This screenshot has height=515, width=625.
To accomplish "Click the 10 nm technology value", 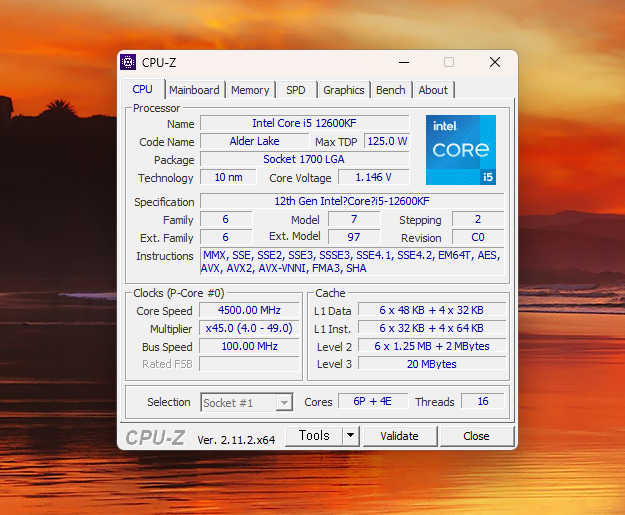I will pyautogui.click(x=228, y=177).
